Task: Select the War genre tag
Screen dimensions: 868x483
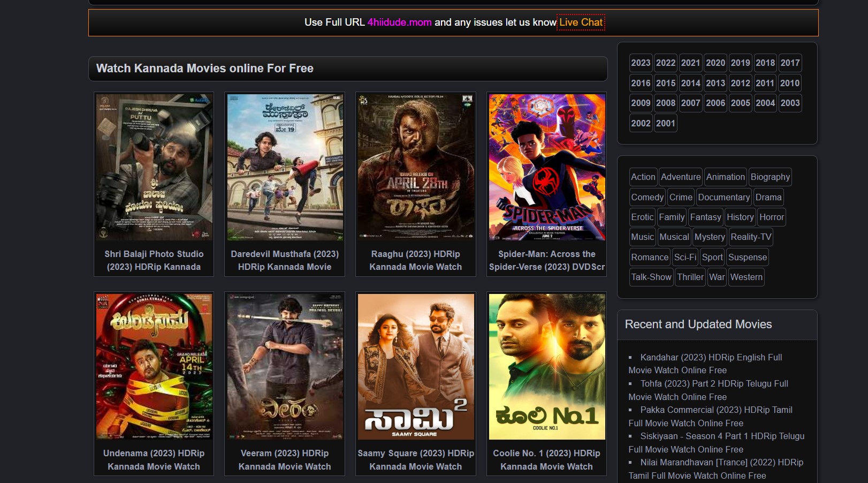Action: point(717,277)
